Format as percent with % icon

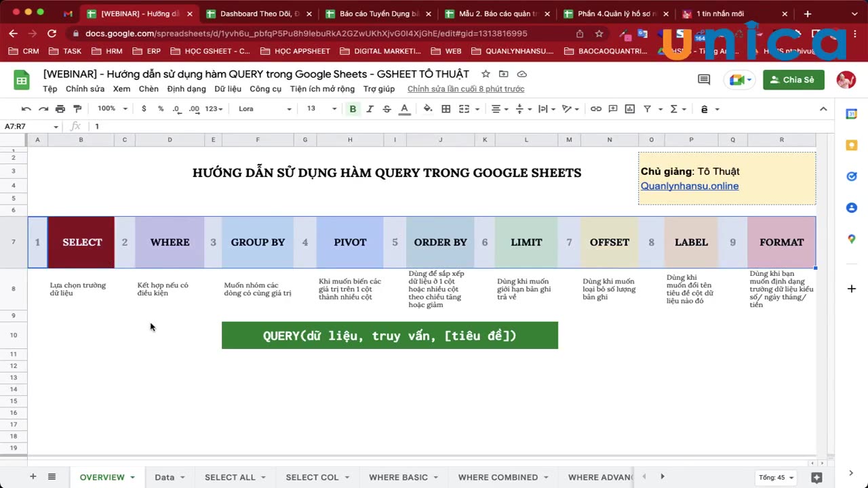(161, 109)
